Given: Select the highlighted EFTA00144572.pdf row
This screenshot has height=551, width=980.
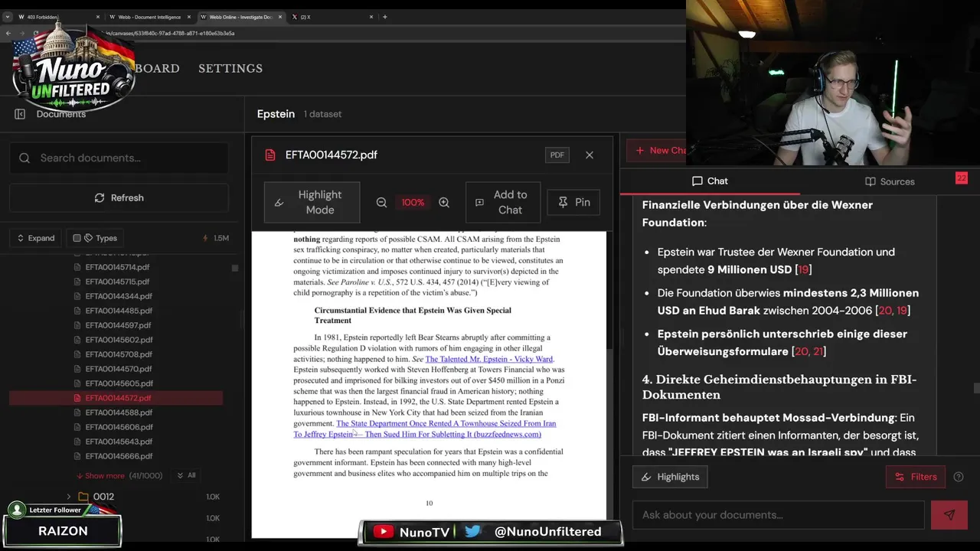Looking at the screenshot, I should (x=116, y=398).
